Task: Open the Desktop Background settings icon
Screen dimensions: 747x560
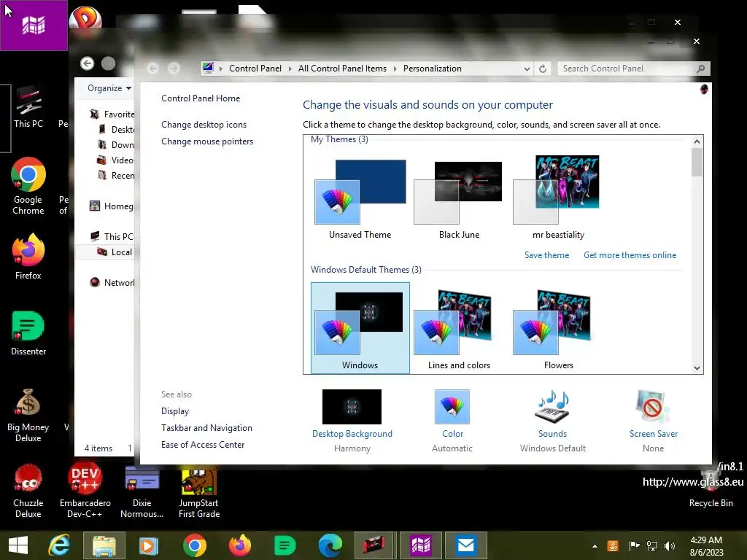Action: [x=352, y=407]
